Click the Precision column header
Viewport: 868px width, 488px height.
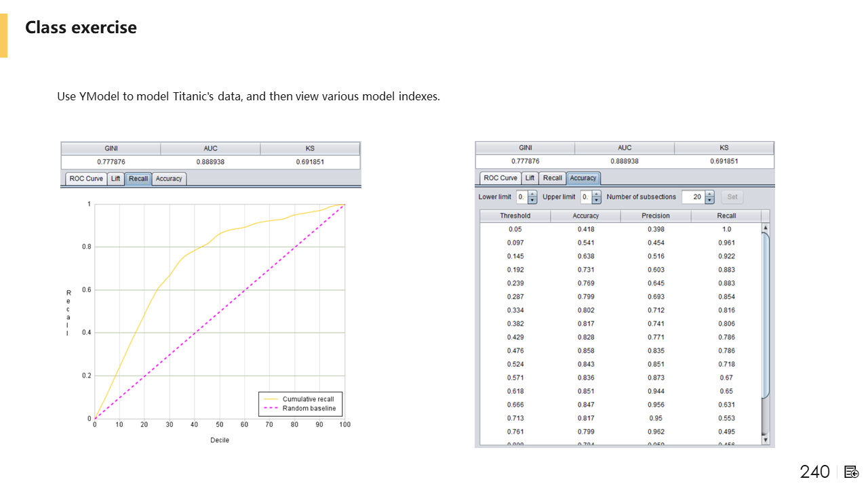pyautogui.click(x=656, y=216)
